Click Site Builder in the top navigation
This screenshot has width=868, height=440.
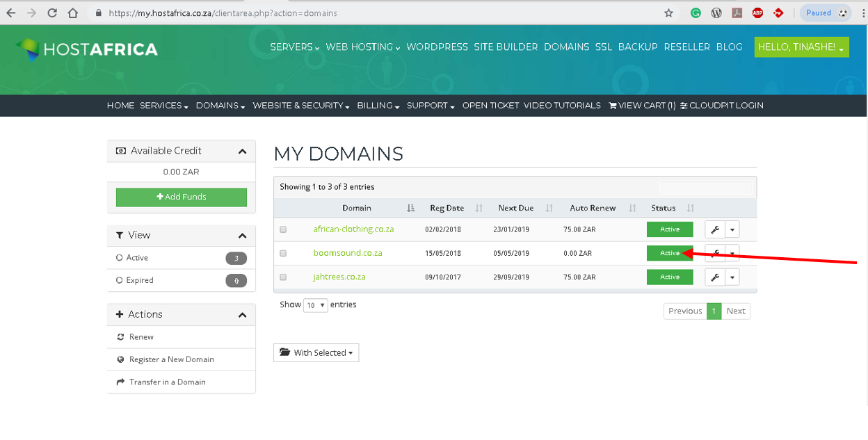(x=506, y=47)
